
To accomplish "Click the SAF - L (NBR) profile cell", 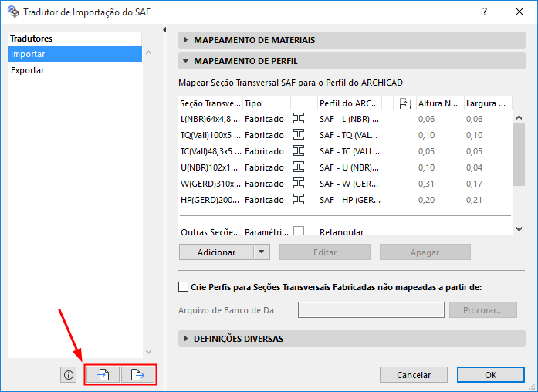I will pos(350,119).
